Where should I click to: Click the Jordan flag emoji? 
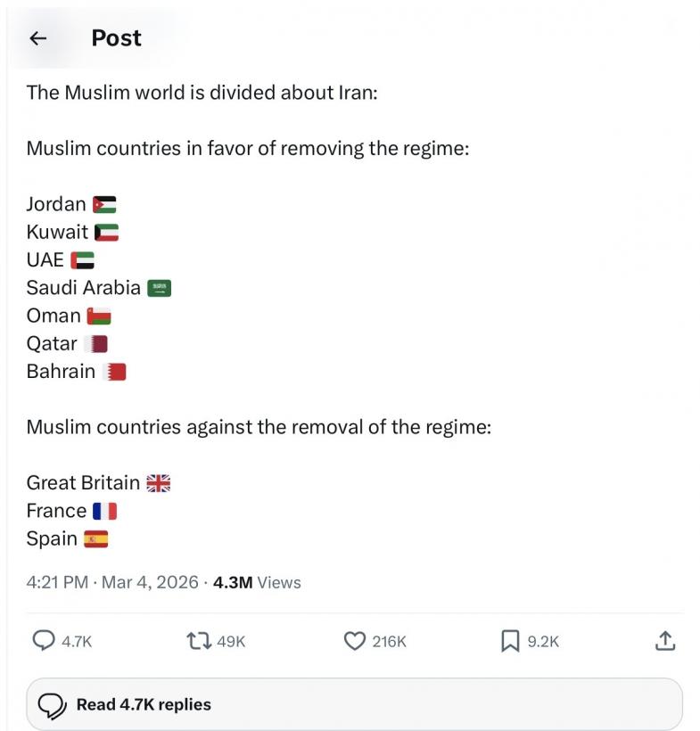point(104,204)
